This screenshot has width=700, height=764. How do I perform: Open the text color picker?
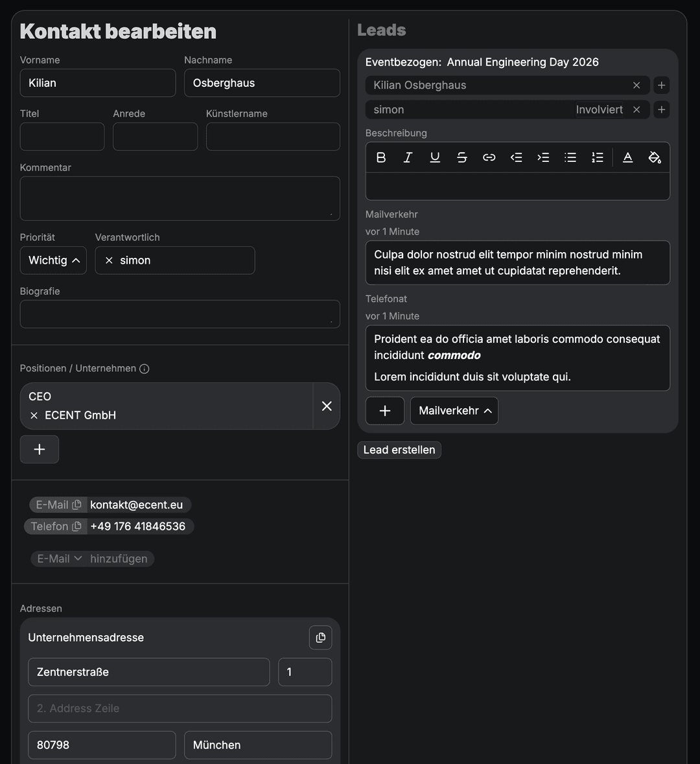627,157
